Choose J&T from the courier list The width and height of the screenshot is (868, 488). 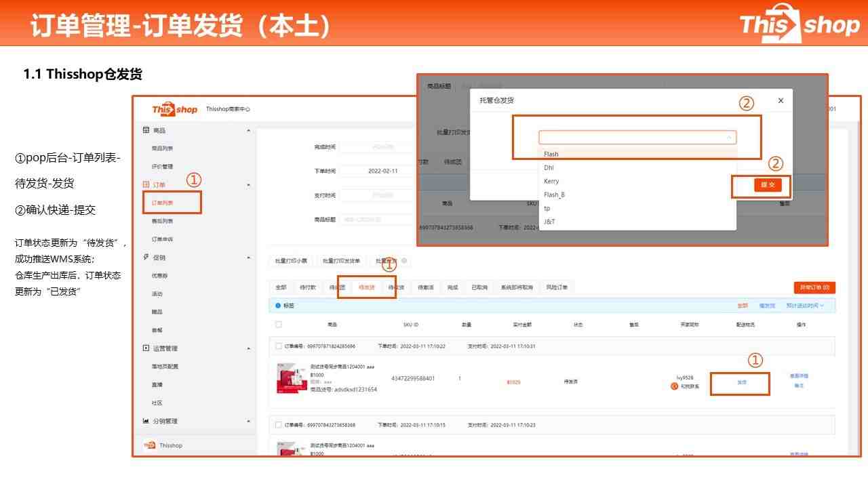point(637,222)
